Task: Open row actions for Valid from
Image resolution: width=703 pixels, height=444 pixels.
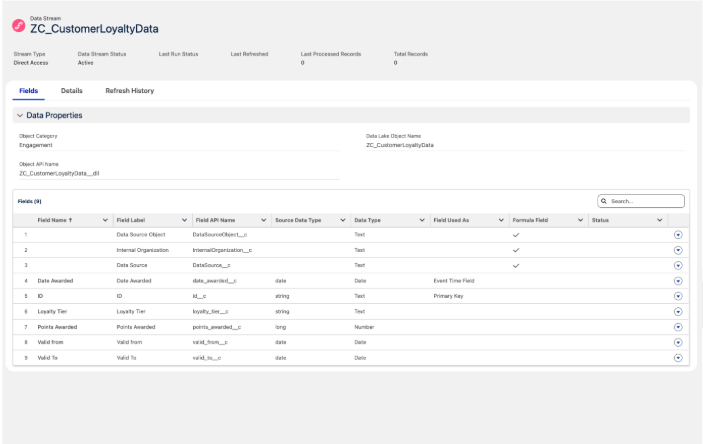Action: click(678, 342)
